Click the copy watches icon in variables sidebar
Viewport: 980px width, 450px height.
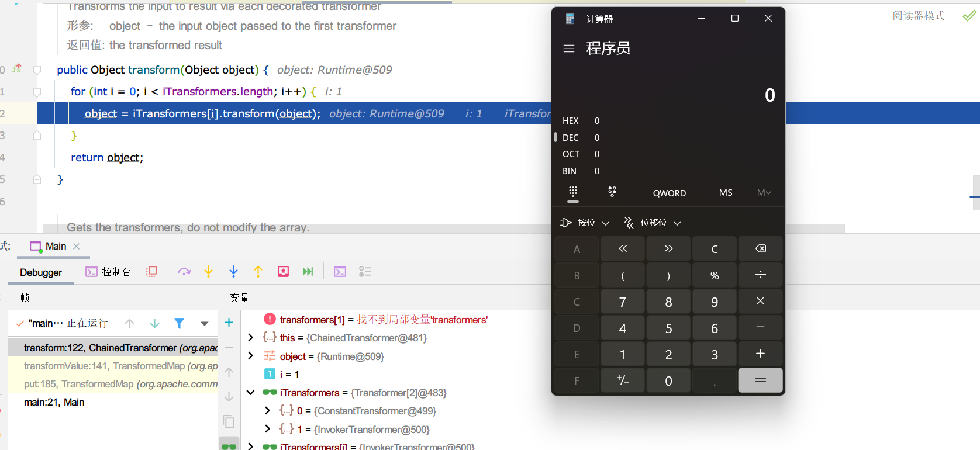(229, 421)
